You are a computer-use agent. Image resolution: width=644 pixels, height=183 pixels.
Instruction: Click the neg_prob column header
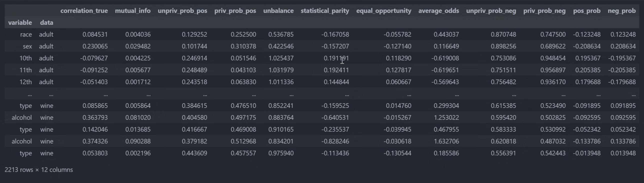click(622, 11)
